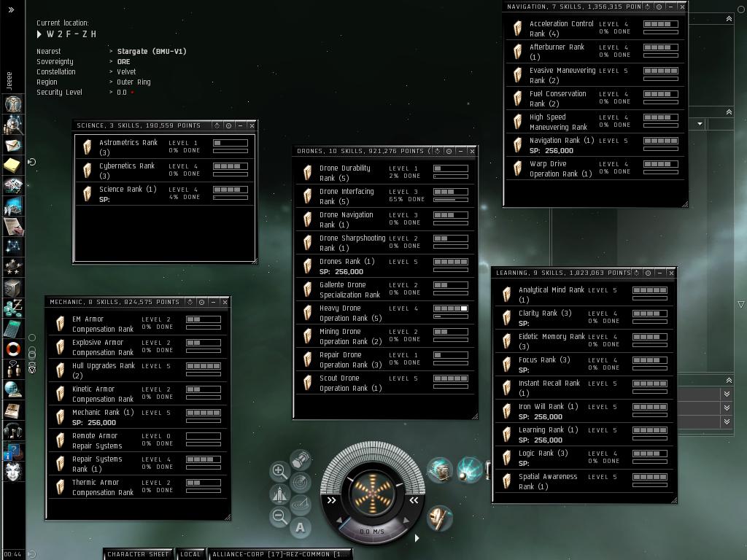Open the mail envelope icon in sidebar
747x560 pixels.
click(13, 145)
